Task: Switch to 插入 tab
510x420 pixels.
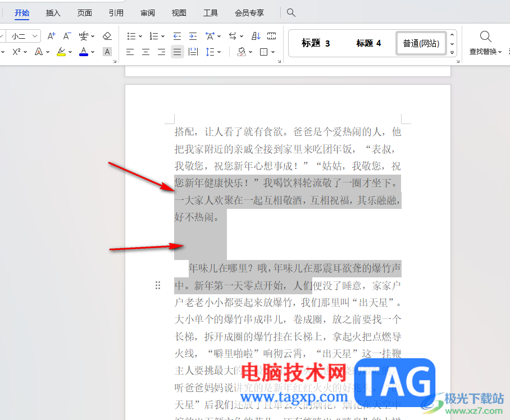Action: (53, 13)
